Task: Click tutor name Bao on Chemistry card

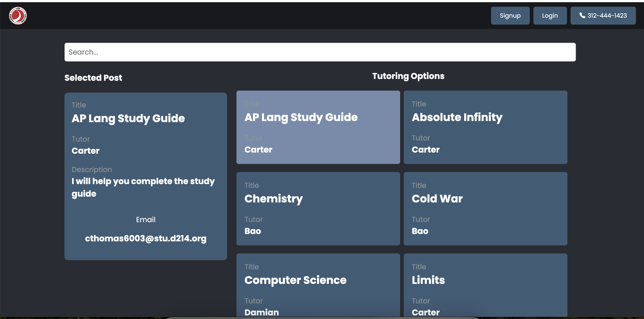Action: pos(253,231)
